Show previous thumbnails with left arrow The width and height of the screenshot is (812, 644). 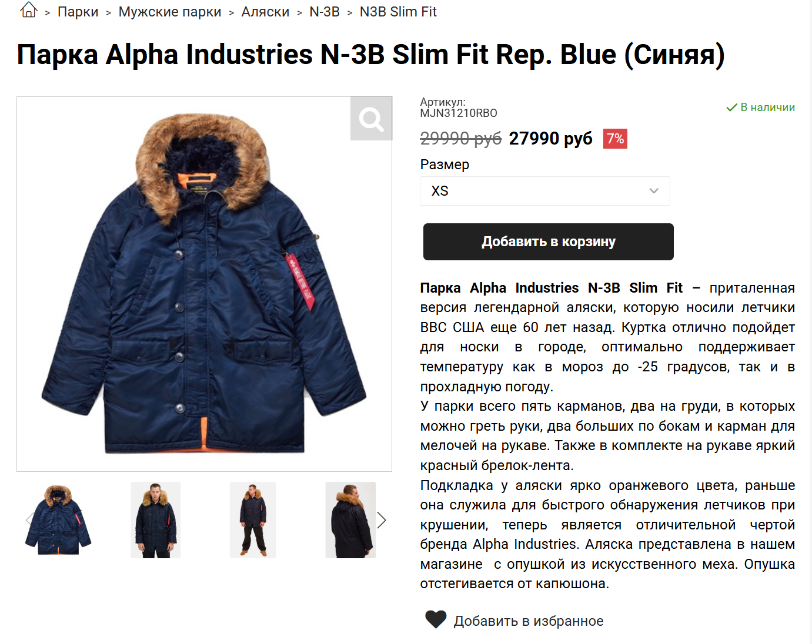tap(29, 519)
